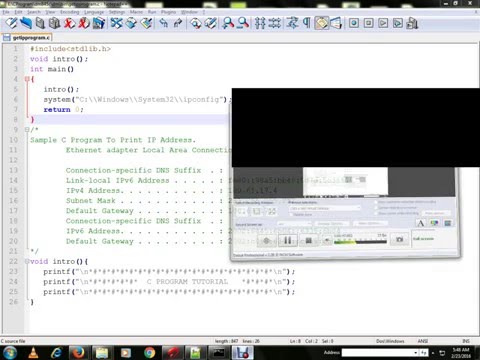
Task: Close the current document via toolbar Close icon
Action: (69, 23)
